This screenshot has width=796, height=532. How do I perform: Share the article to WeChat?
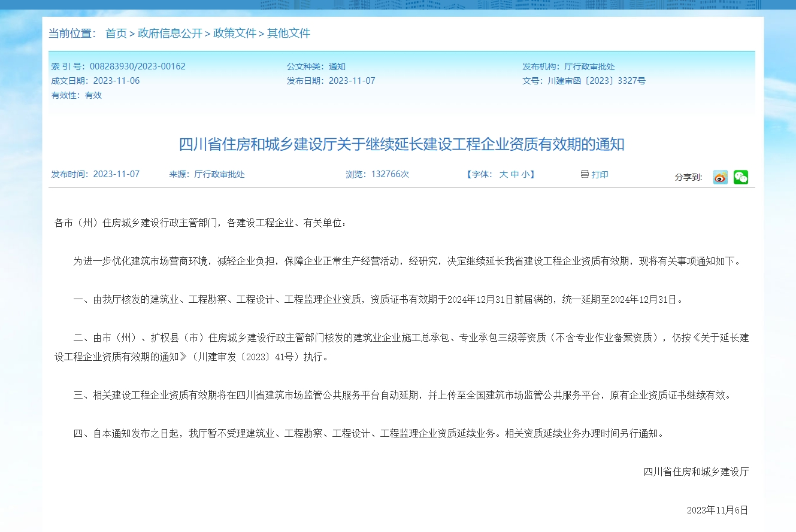[x=740, y=177]
